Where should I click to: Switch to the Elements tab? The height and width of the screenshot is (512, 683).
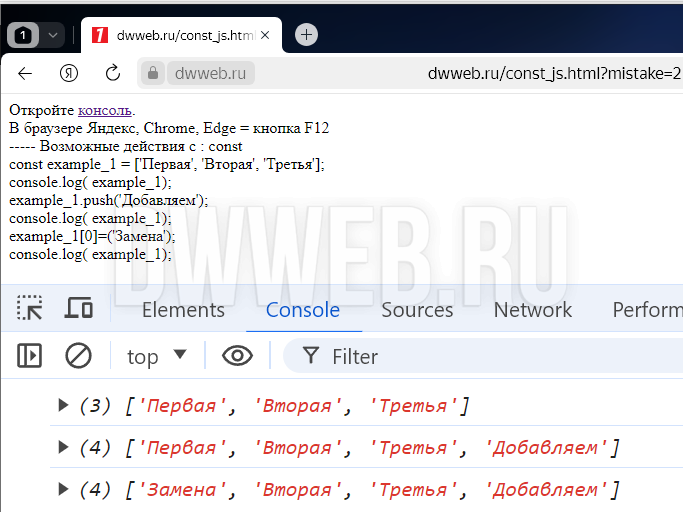click(x=183, y=310)
